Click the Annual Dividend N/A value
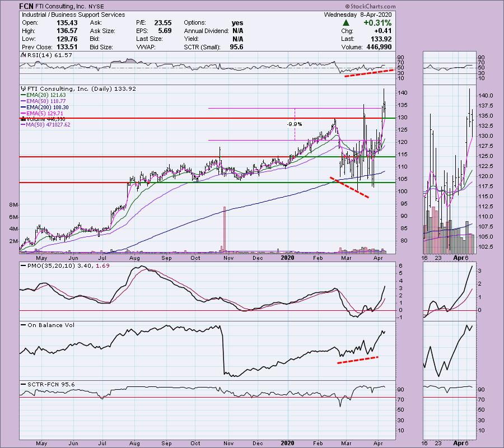This screenshot has height=448, width=504. (x=238, y=31)
